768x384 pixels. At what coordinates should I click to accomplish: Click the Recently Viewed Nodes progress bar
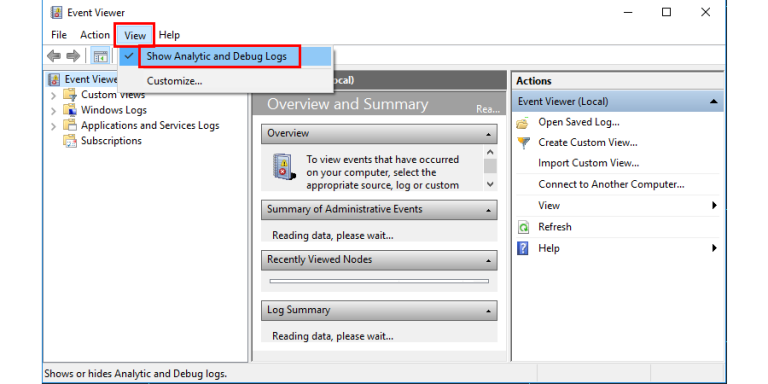click(379, 282)
